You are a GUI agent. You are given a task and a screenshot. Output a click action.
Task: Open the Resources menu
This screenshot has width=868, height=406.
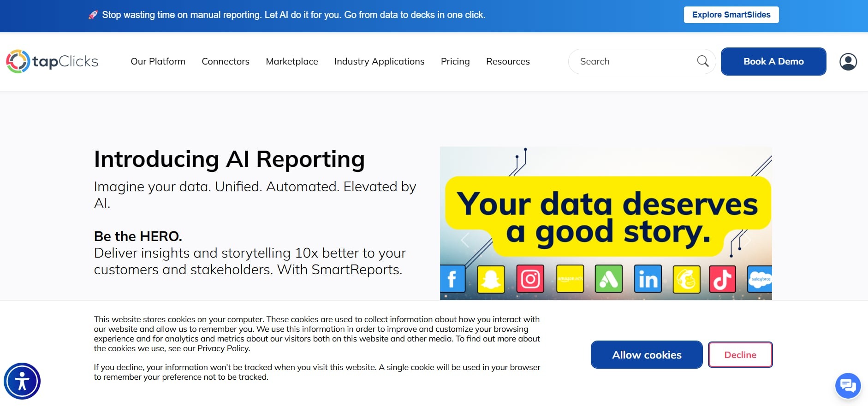click(x=508, y=61)
